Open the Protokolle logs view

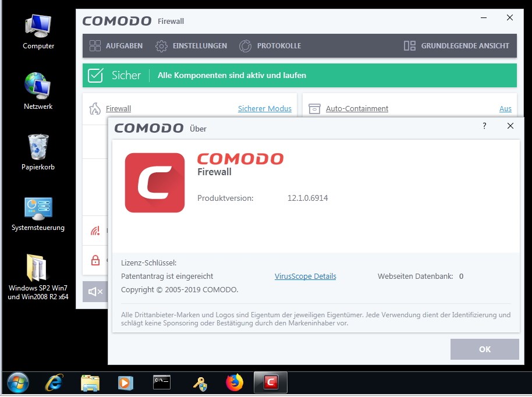270,46
